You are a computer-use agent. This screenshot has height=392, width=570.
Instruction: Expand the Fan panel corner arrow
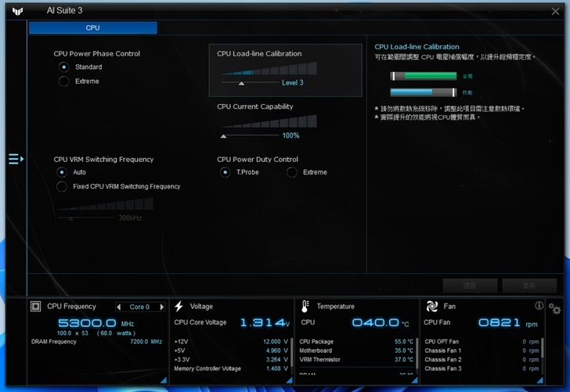tap(539, 380)
